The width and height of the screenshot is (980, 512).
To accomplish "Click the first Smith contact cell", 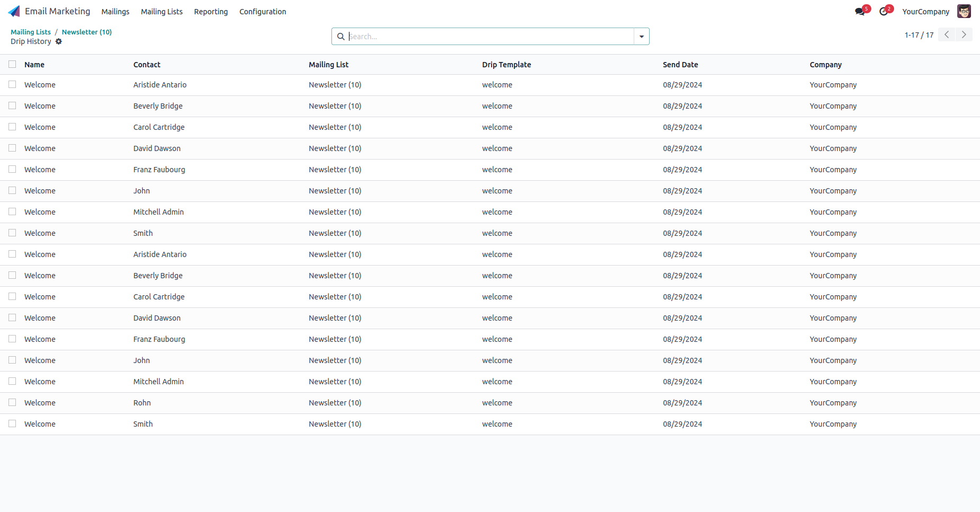I will [x=143, y=233].
